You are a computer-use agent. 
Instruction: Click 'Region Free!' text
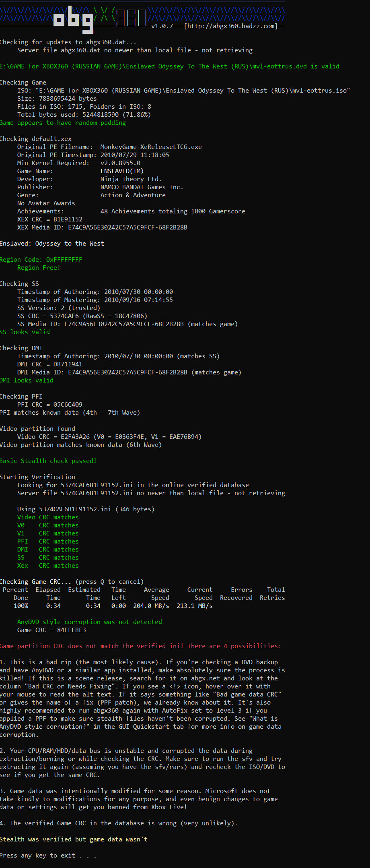pyautogui.click(x=39, y=268)
